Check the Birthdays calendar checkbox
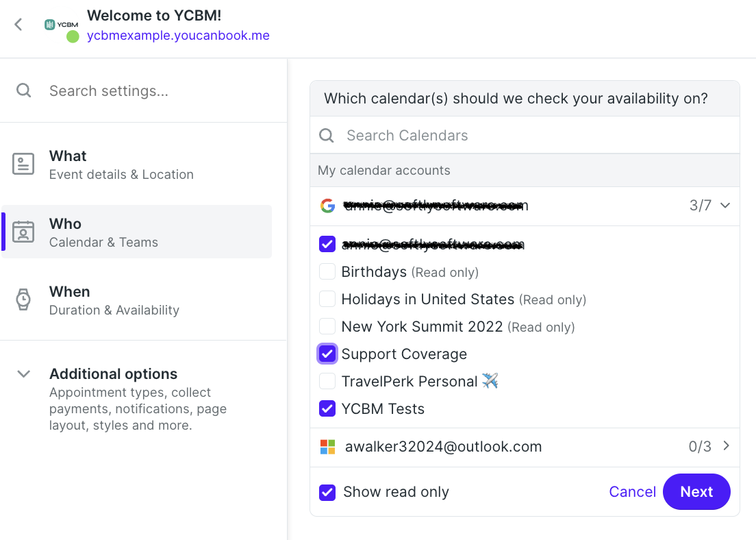 pyautogui.click(x=327, y=271)
